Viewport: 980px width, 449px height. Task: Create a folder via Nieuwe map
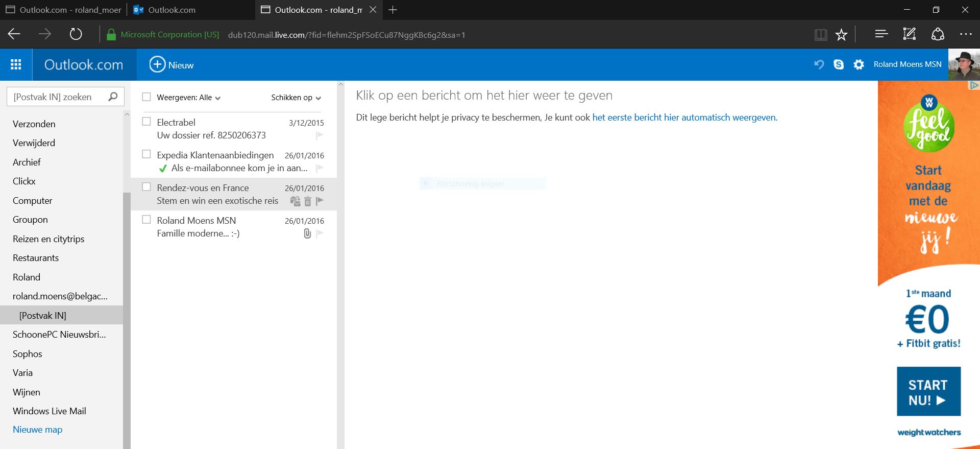pos(37,430)
